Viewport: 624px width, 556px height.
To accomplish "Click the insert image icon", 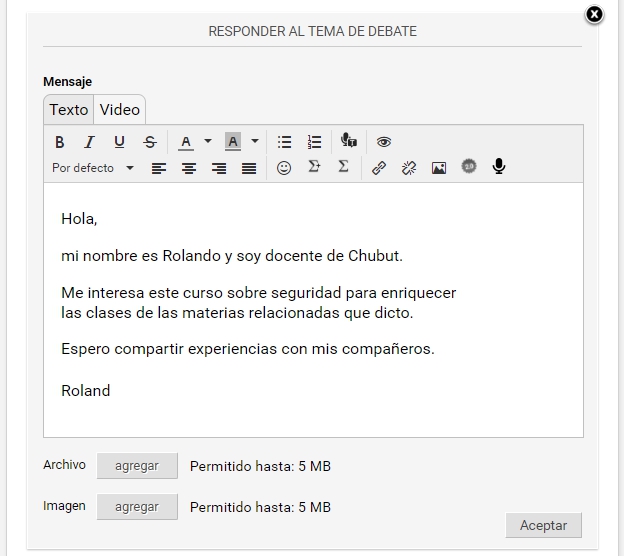I will [x=438, y=168].
